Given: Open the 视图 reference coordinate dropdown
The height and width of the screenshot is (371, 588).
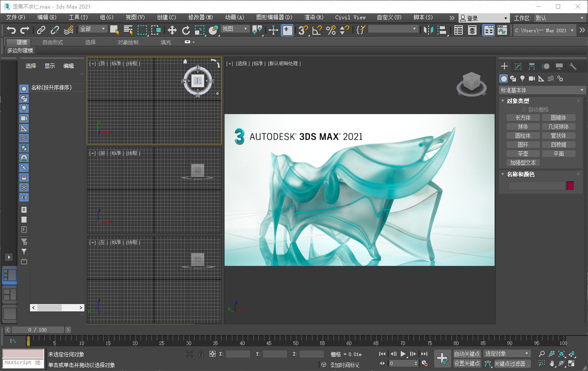Looking at the screenshot, I should [x=235, y=29].
